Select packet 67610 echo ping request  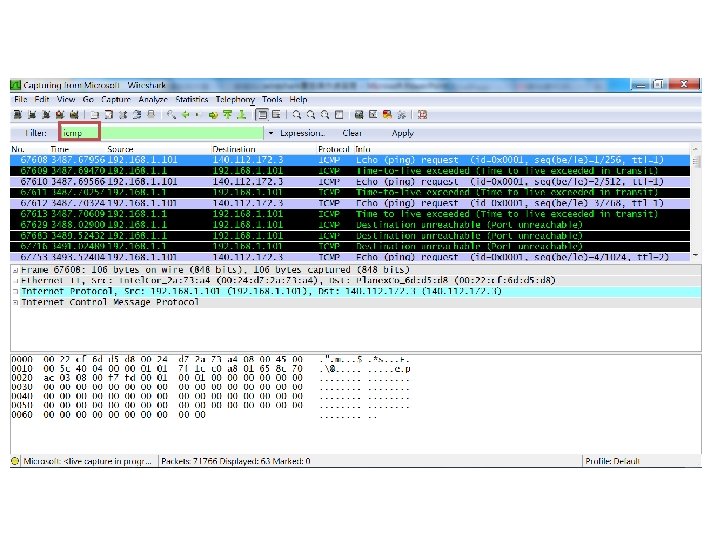coord(350,182)
